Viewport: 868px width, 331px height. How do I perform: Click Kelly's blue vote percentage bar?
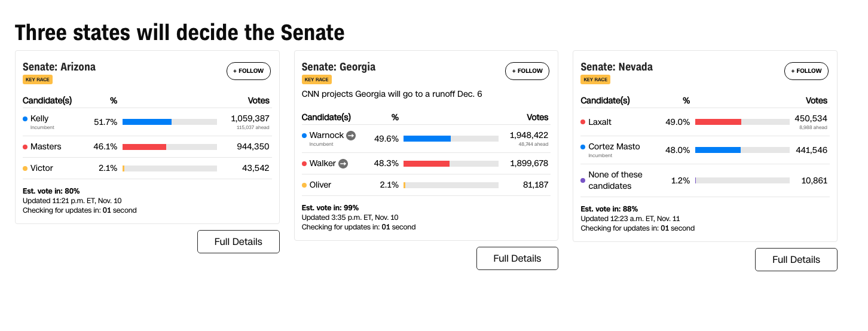(147, 122)
